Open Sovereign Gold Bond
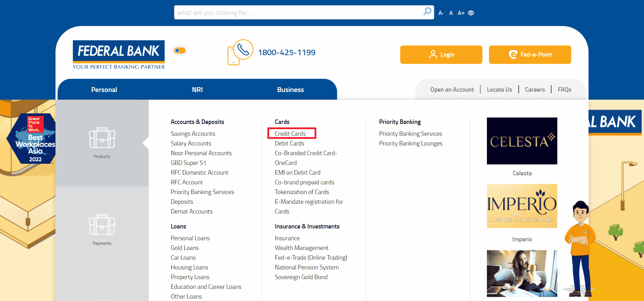The image size is (644, 301). pyautogui.click(x=301, y=277)
